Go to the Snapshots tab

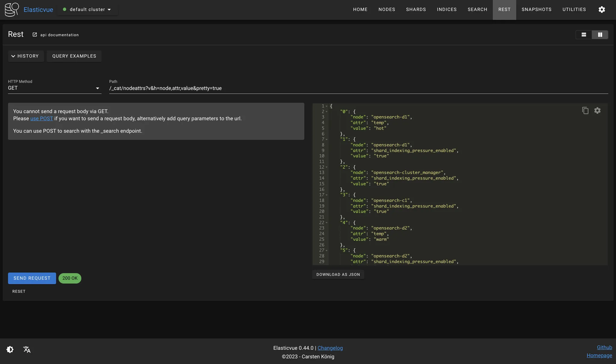click(536, 10)
